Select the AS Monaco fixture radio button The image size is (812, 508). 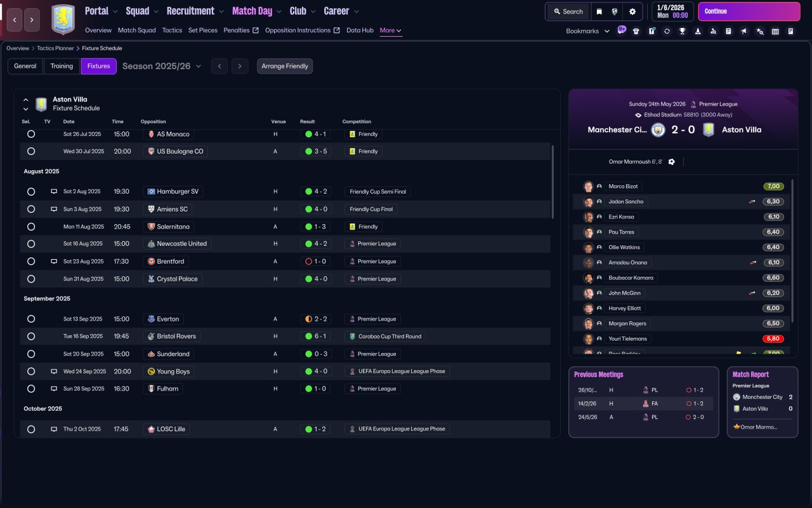point(31,134)
